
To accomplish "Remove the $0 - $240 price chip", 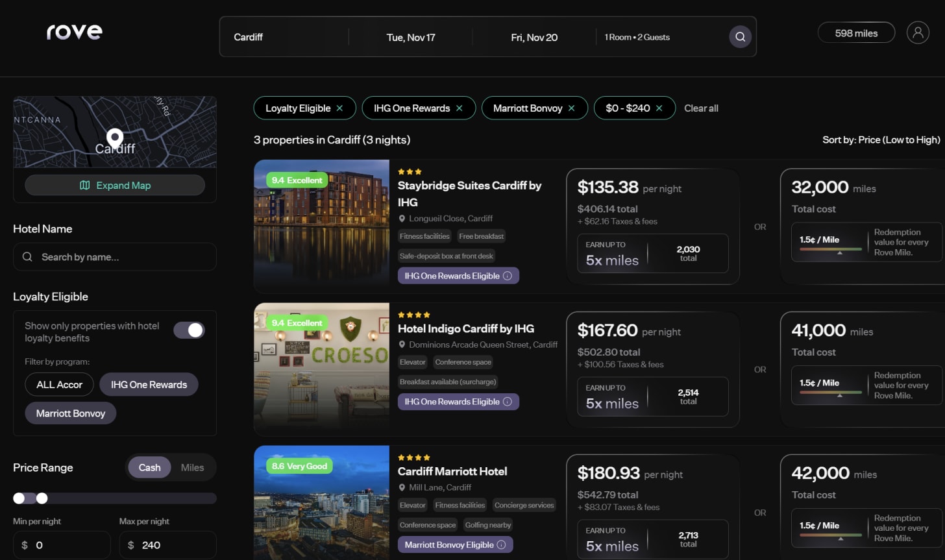I will click(659, 108).
